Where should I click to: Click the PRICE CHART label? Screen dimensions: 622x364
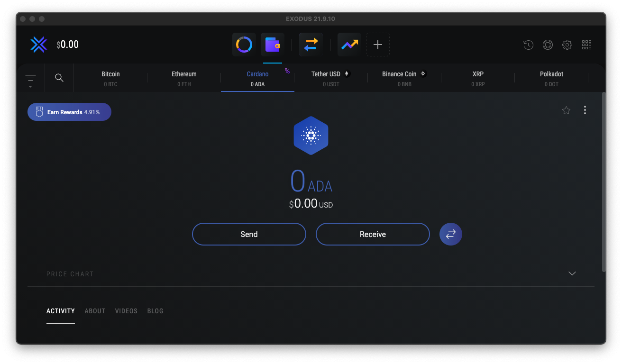pos(70,274)
